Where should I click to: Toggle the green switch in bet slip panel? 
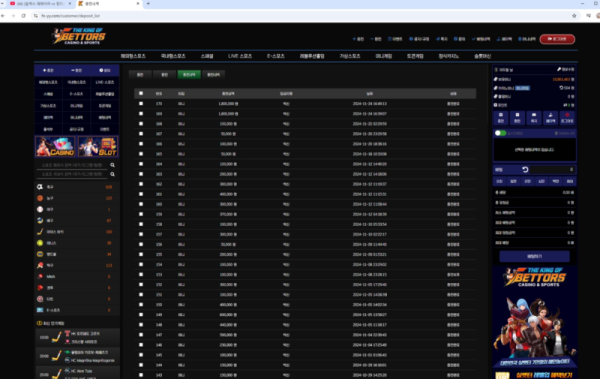coord(500,133)
